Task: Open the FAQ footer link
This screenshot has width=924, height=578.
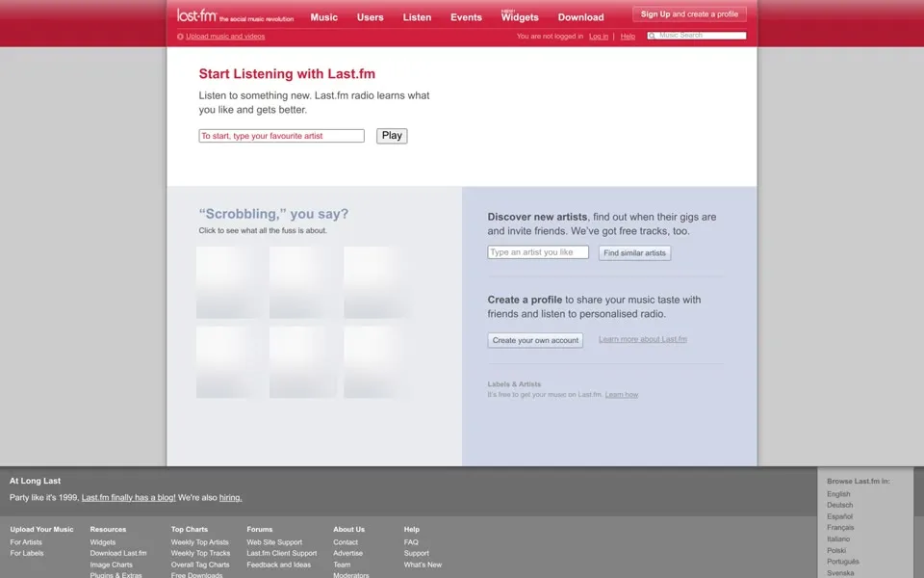Action: [x=411, y=542]
